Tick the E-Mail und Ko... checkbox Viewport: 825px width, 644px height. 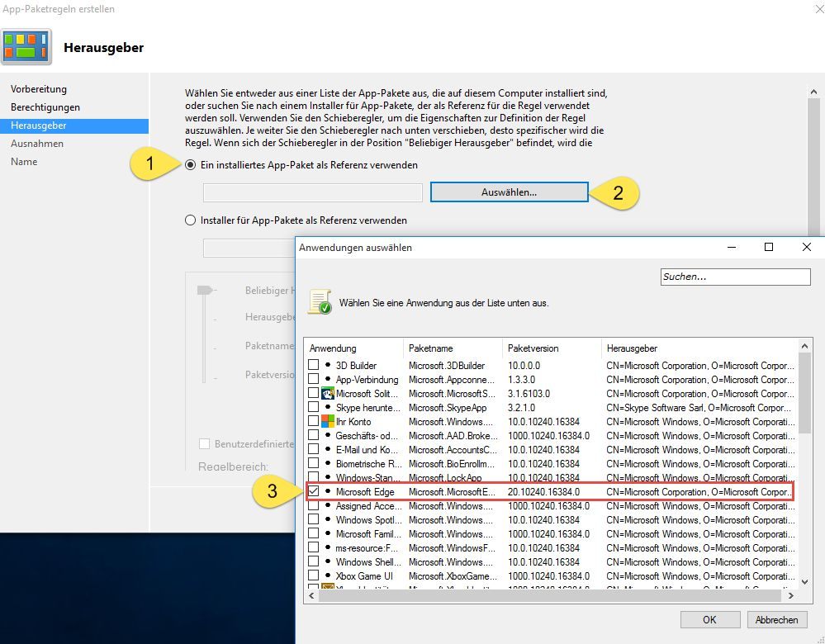point(314,449)
